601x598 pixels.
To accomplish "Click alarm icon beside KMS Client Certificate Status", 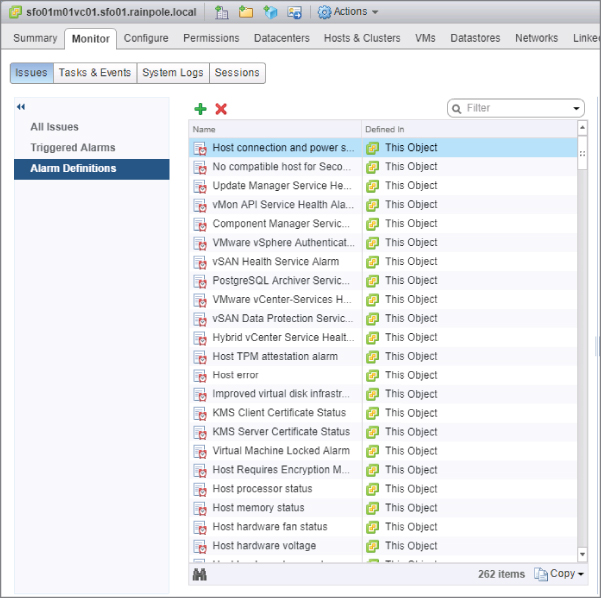I will 200,413.
